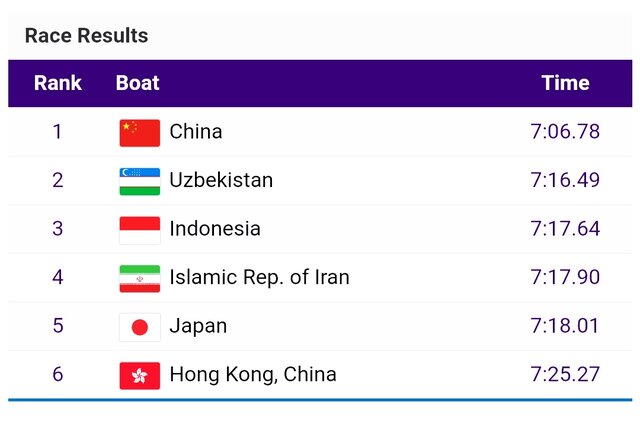Open the China boat entry
Screen dimensions: 640x434
196,132
